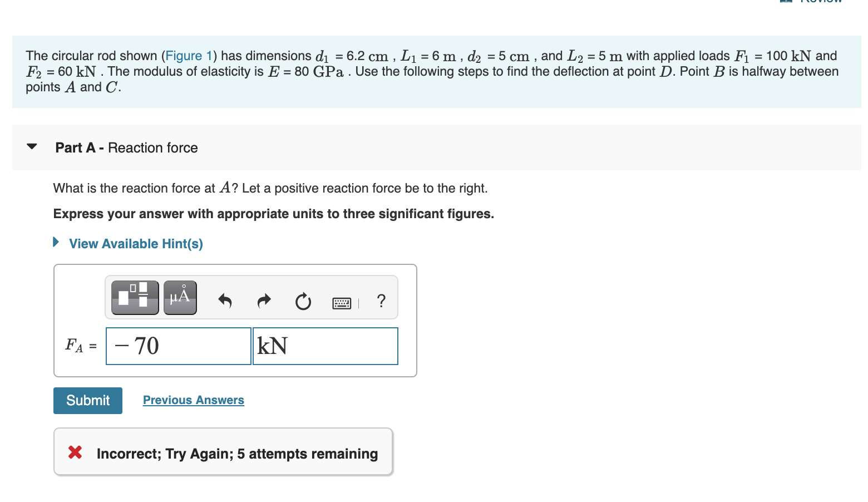Redo a change in the equation editor
This screenshot has height=502, width=868.
pos(264,301)
